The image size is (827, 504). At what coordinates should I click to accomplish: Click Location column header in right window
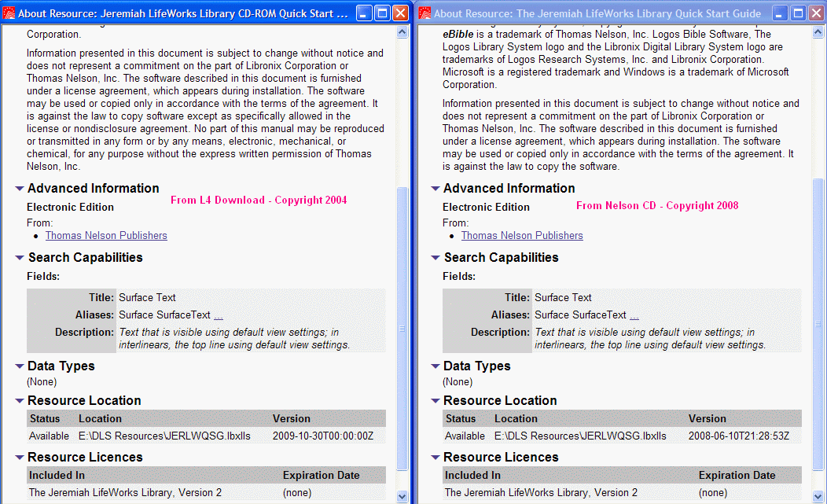click(516, 418)
